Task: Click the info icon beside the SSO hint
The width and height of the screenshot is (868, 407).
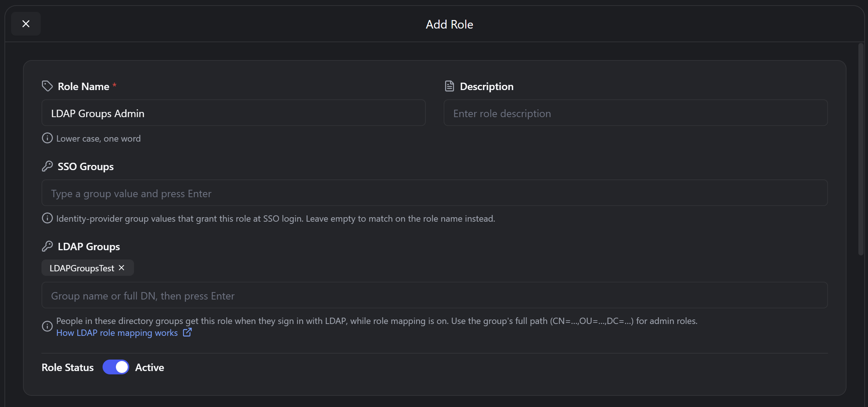Action: tap(47, 218)
